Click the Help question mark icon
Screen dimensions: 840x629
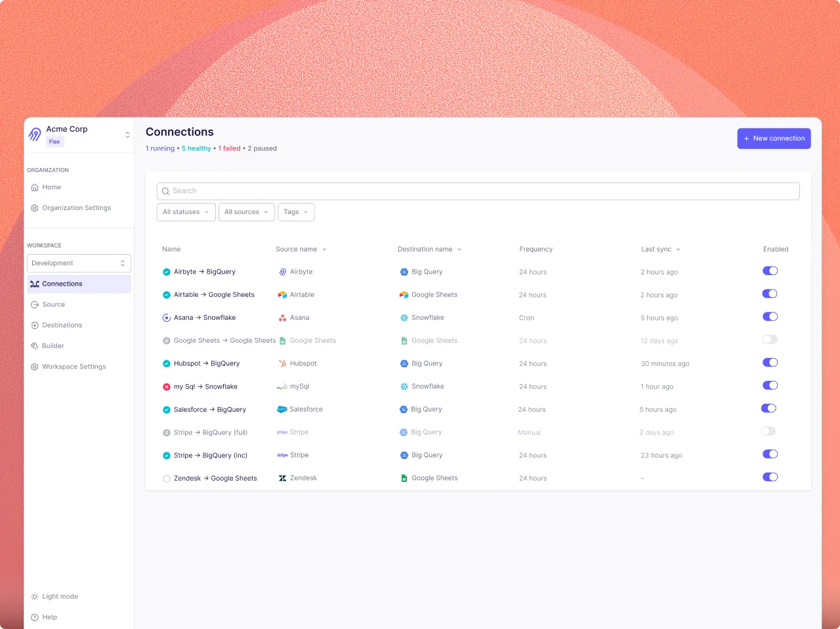35,617
